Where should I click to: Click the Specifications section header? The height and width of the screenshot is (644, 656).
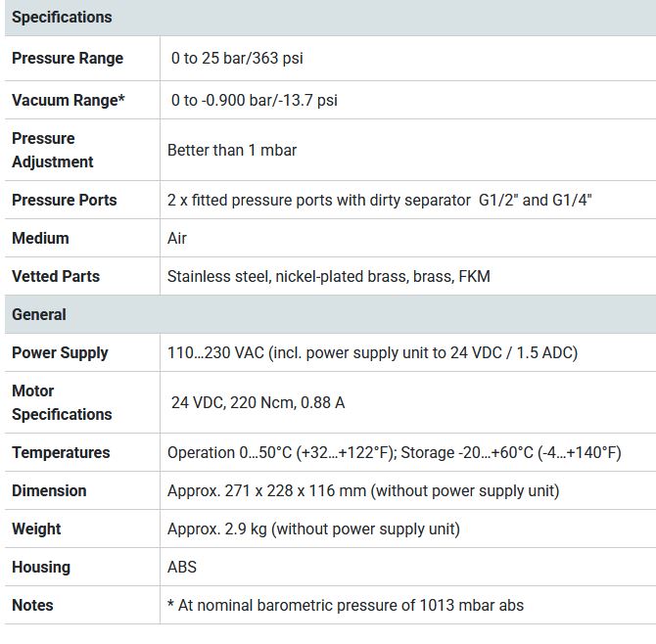tap(62, 17)
